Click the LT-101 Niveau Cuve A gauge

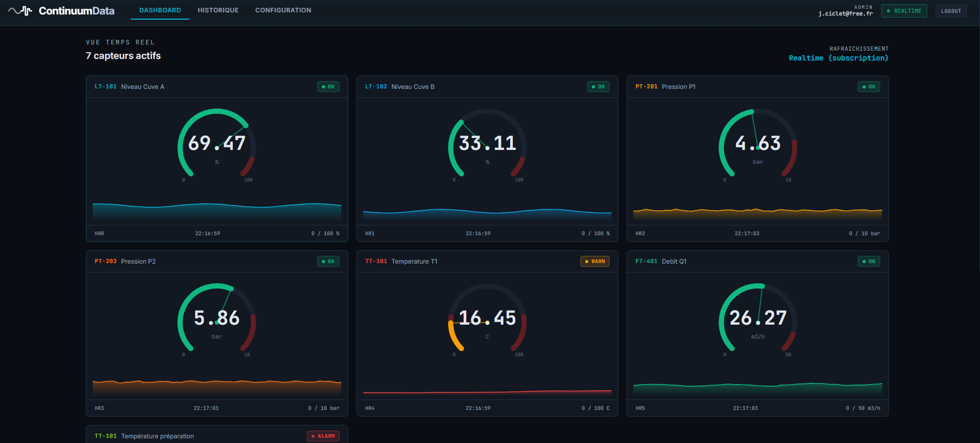coord(217,145)
